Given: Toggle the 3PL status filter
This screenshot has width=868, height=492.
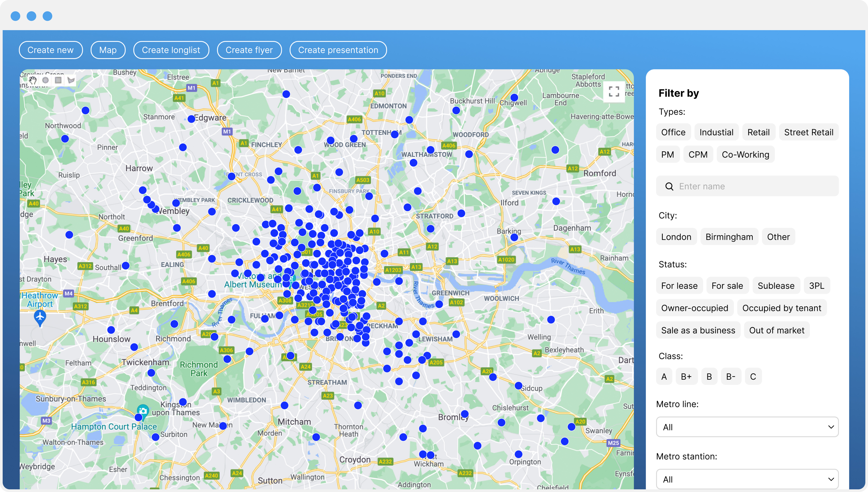Looking at the screenshot, I should click(817, 285).
